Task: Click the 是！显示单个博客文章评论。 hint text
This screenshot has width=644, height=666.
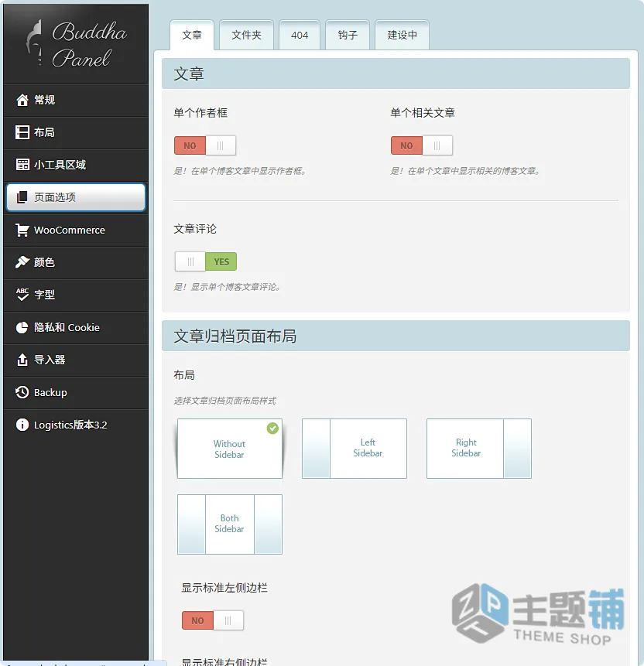Action: coord(228,287)
